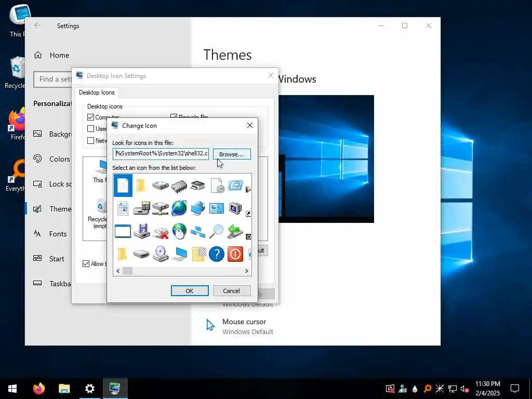The height and width of the screenshot is (399, 532).
Task: Click the taskbar clock showing 11:30 PM
Action: 487,389
